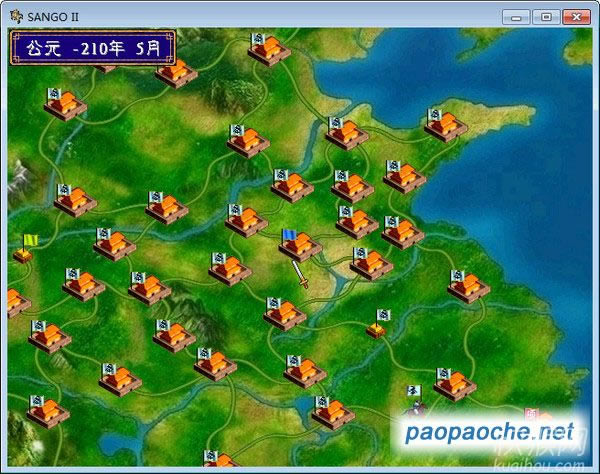Image resolution: width=600 pixels, height=474 pixels.
Task: Select the city touching the date panel's corner
Action: tap(176, 72)
